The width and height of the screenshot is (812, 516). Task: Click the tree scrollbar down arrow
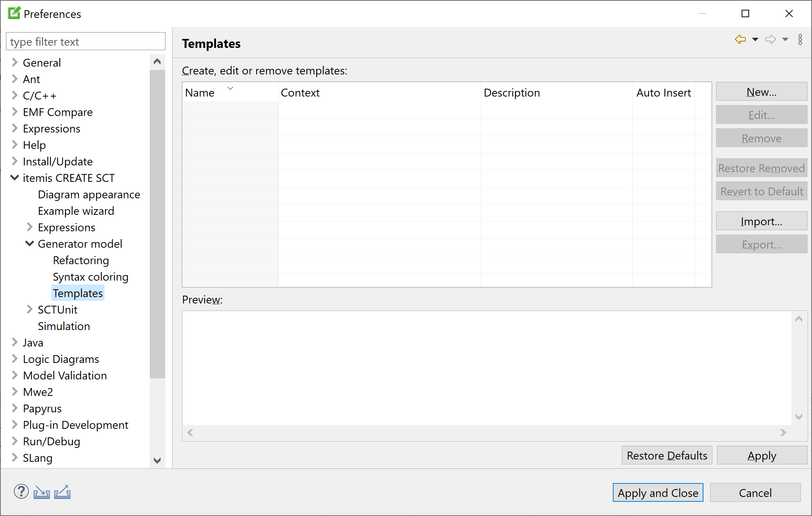click(157, 460)
